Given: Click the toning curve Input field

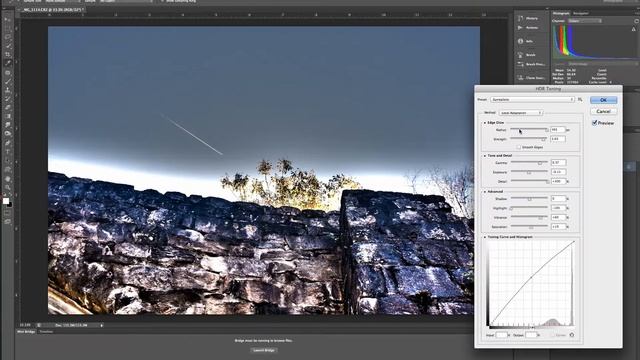Looking at the screenshot, I should tap(501, 335).
